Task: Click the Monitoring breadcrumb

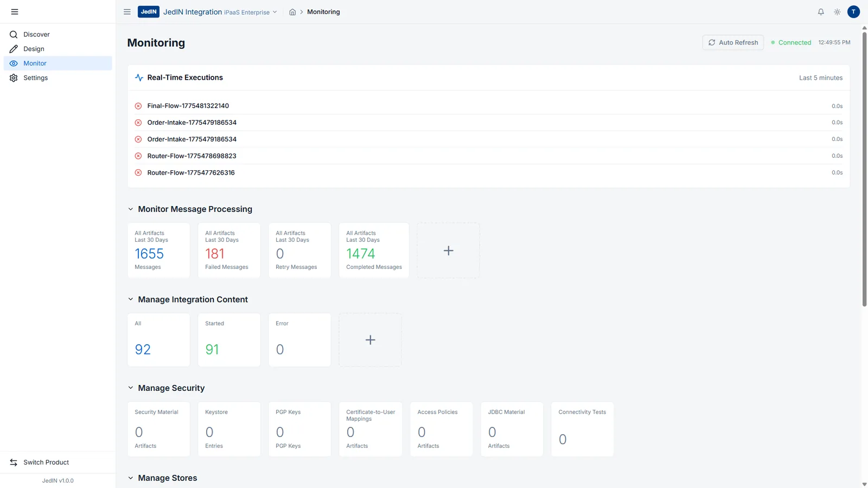Action: 323,12
